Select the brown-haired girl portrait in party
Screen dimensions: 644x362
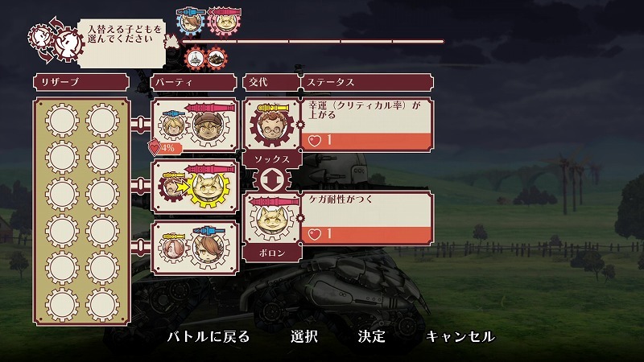(x=208, y=250)
